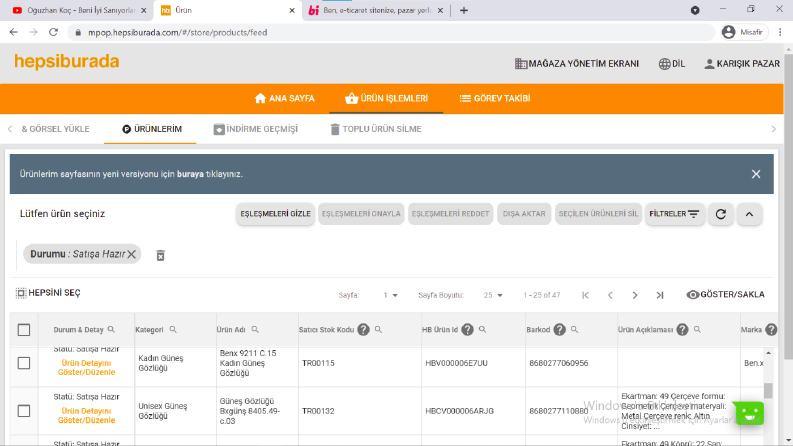This screenshot has width=793, height=446.
Task: Click EŞLEŞMELERİ ONAYLA button
Action: pyautogui.click(x=361, y=214)
